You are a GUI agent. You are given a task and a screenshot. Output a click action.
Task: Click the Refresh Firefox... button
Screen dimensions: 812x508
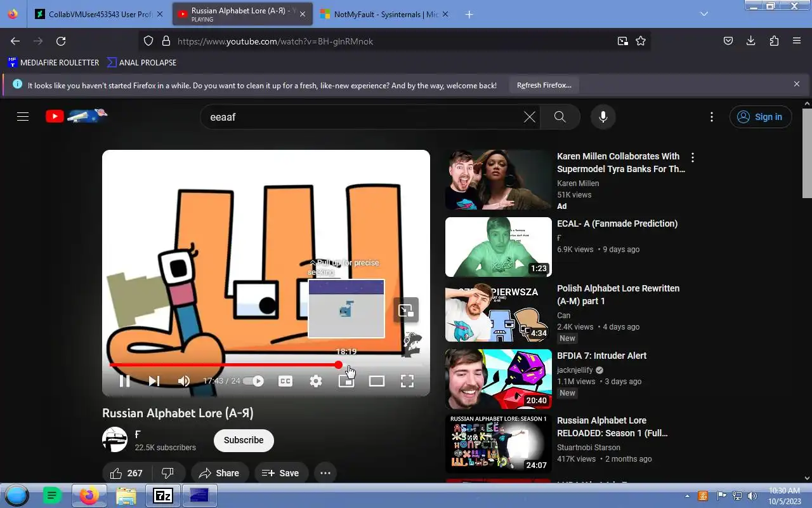click(x=544, y=85)
